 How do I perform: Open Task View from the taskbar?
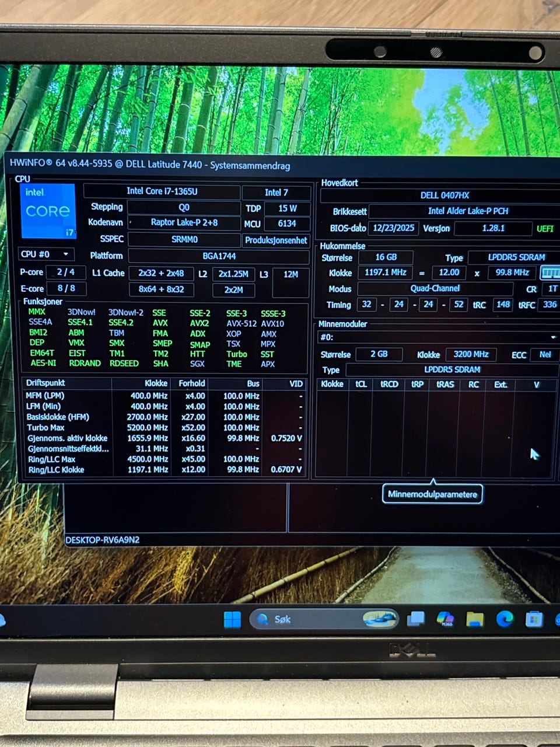click(416, 619)
